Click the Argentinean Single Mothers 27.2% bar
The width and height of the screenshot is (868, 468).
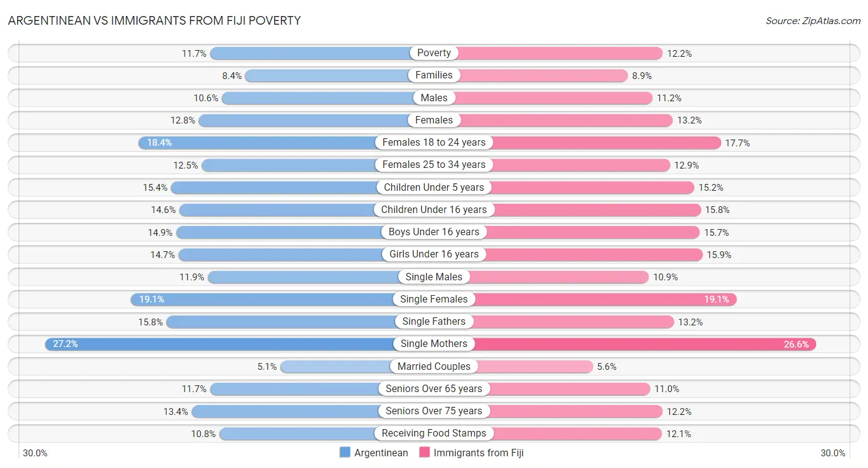pyautogui.click(x=222, y=344)
